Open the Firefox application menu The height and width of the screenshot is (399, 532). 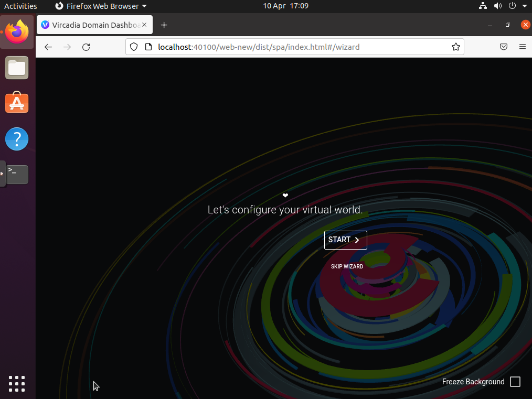(x=523, y=47)
